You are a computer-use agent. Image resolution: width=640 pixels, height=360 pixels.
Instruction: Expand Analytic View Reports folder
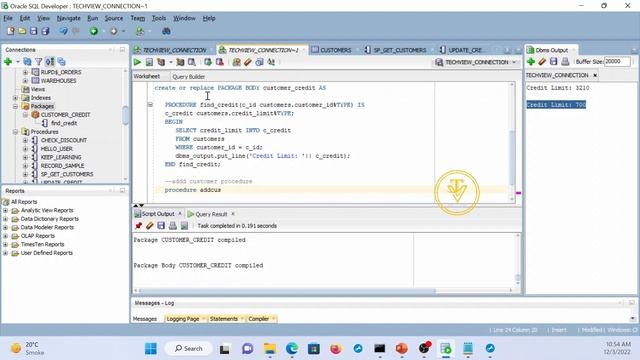(5, 210)
